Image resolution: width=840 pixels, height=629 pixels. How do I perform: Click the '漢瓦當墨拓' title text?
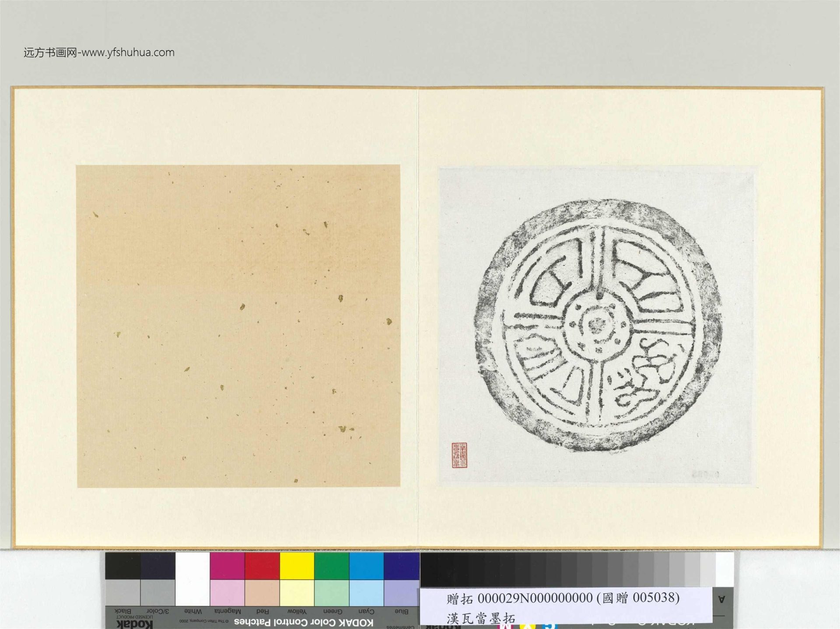click(x=481, y=618)
